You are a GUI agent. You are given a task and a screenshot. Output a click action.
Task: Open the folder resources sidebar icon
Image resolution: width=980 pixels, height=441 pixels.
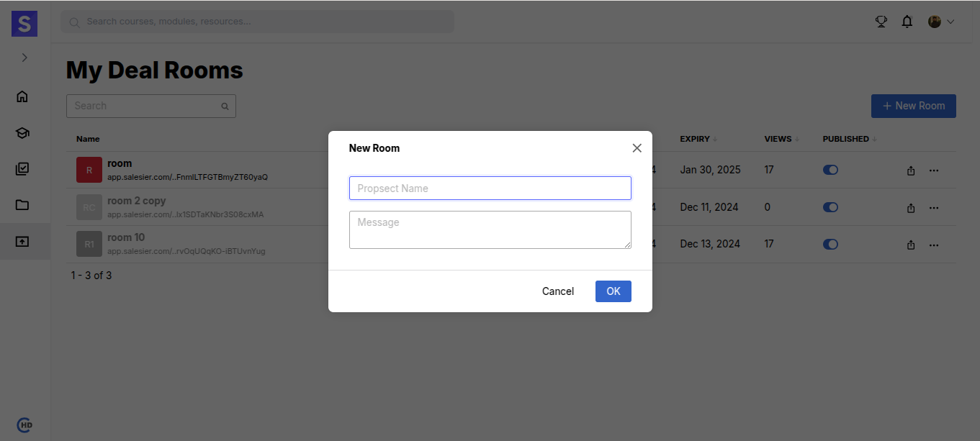(22, 205)
